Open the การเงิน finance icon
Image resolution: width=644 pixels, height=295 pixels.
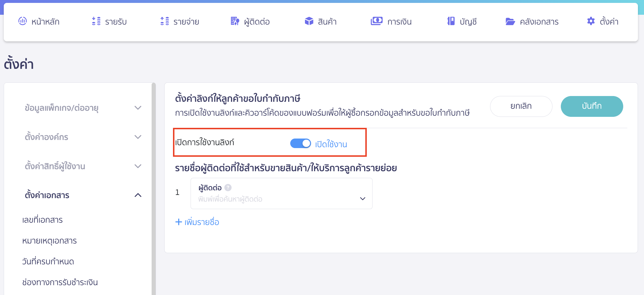pos(376,21)
